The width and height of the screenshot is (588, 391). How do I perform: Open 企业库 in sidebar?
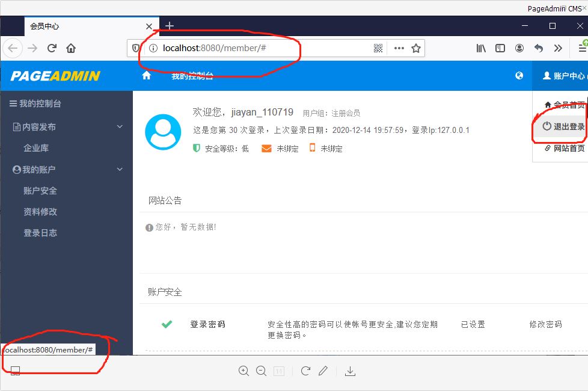[36, 148]
